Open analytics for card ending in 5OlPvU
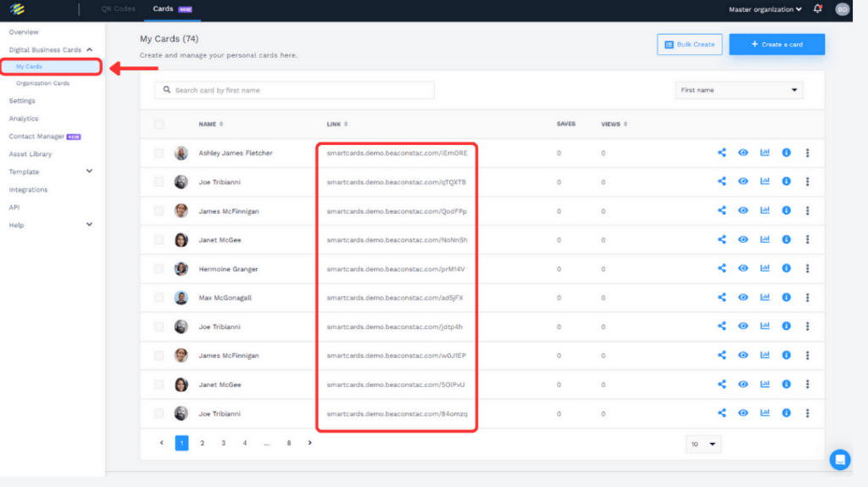Viewport: 868px width, 487px height. click(765, 384)
